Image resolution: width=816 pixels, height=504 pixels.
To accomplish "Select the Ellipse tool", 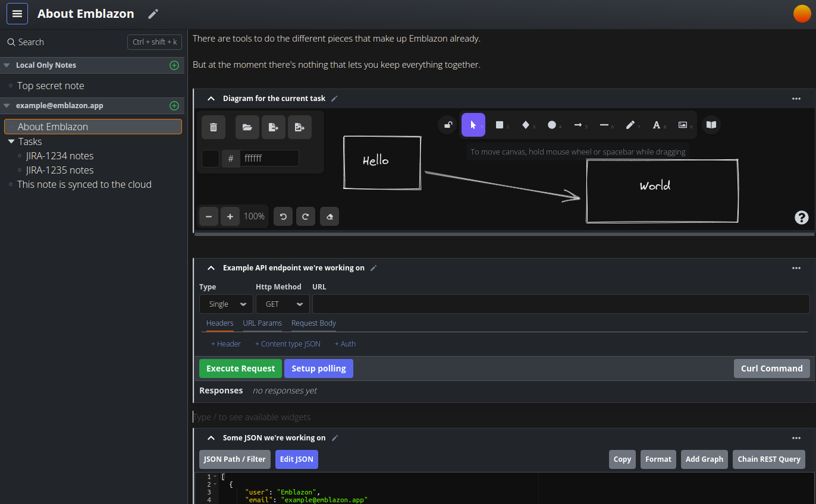I will point(553,125).
